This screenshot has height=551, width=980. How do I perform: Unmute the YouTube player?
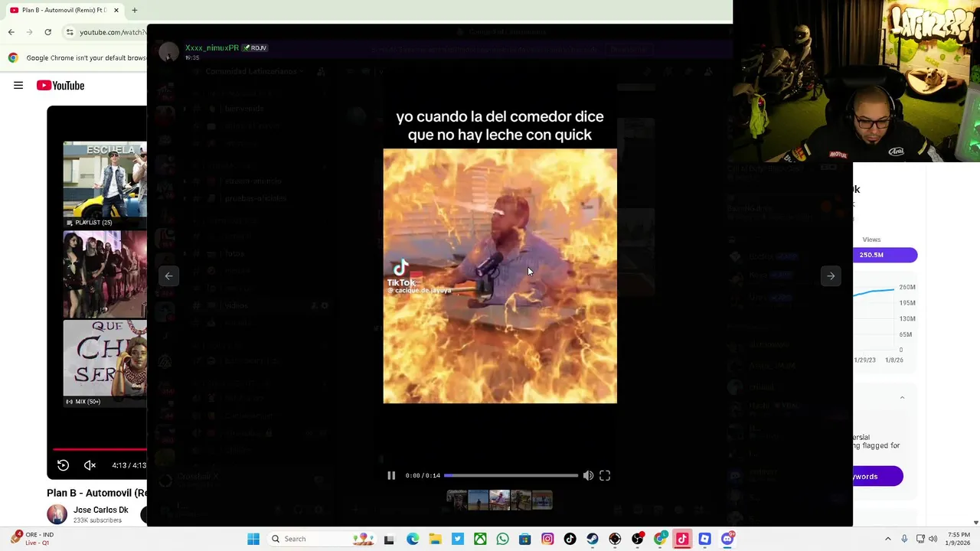tap(90, 465)
